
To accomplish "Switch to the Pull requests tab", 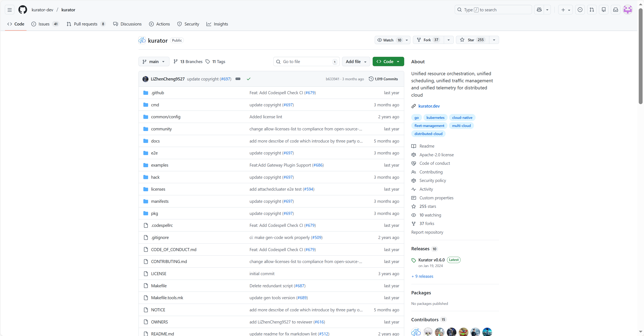I will click(x=86, y=24).
